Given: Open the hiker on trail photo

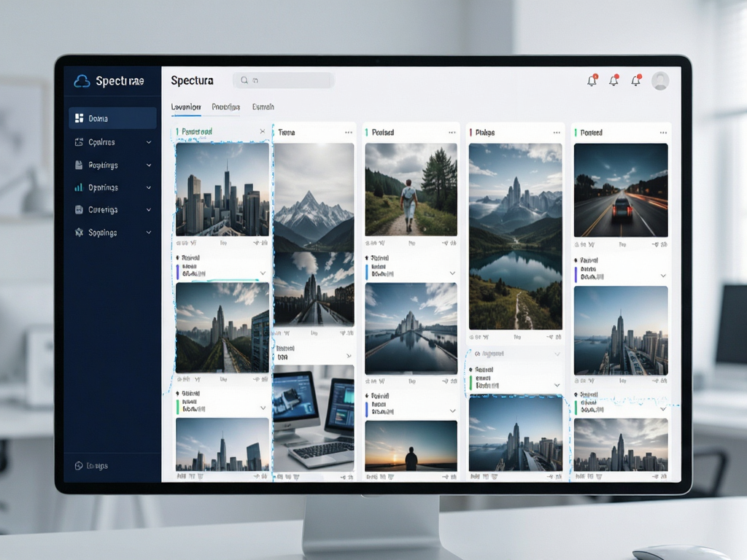Looking at the screenshot, I should (x=411, y=190).
